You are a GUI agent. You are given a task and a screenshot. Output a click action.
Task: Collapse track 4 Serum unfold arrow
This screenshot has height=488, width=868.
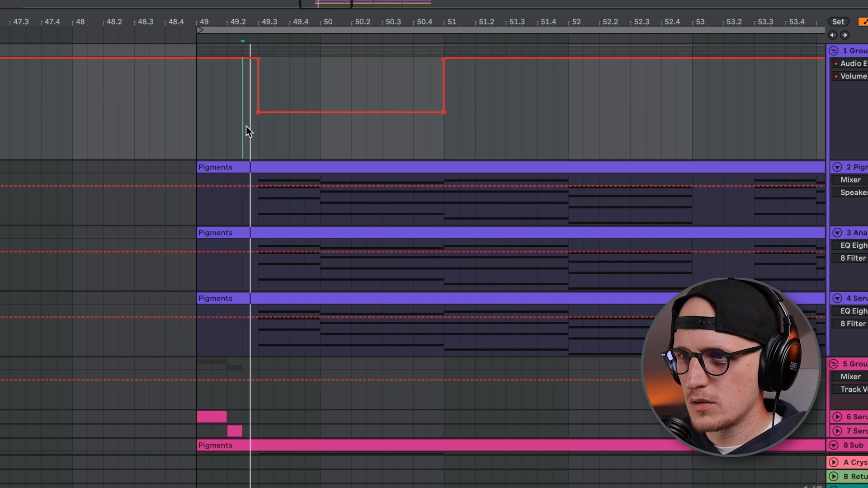click(837, 298)
